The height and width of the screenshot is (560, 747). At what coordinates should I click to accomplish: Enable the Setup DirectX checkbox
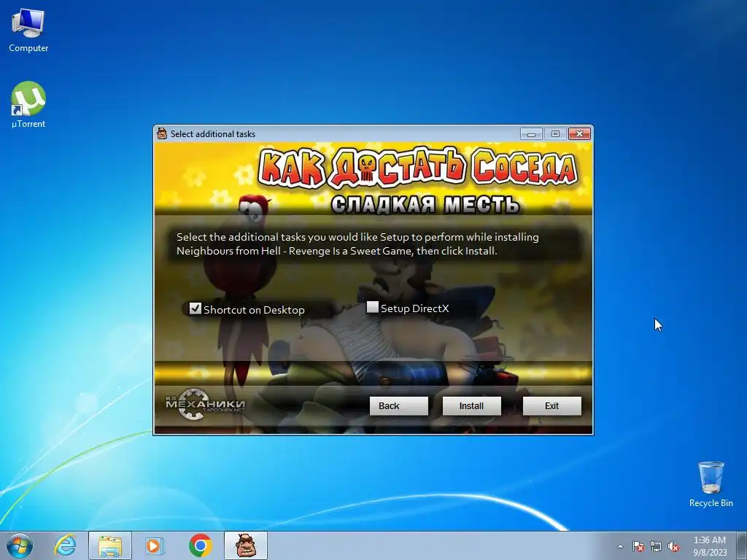coord(373,307)
